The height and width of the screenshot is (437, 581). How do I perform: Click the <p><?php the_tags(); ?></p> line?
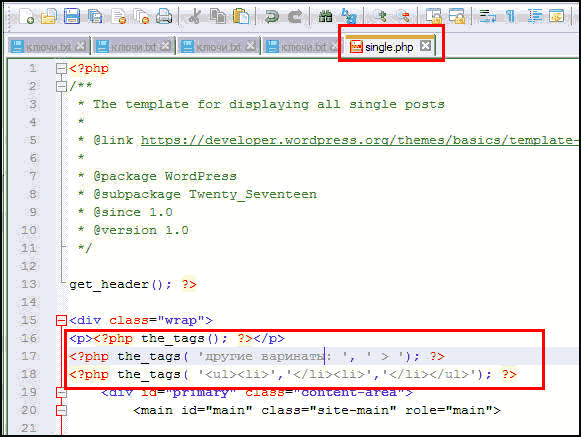[x=177, y=338]
